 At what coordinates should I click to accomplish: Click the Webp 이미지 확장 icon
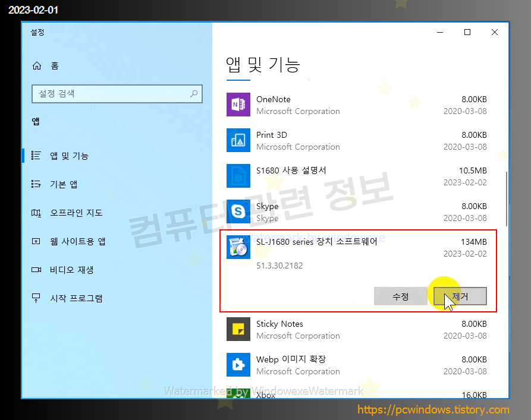tap(238, 365)
